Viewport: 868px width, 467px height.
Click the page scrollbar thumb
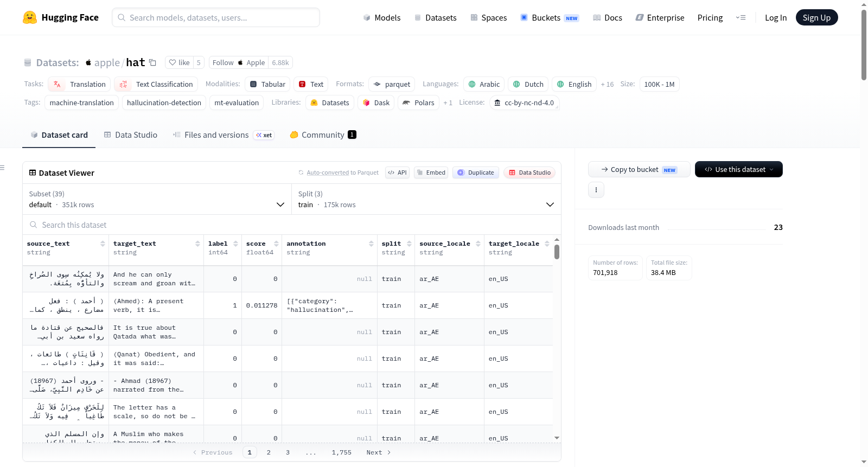(x=864, y=44)
